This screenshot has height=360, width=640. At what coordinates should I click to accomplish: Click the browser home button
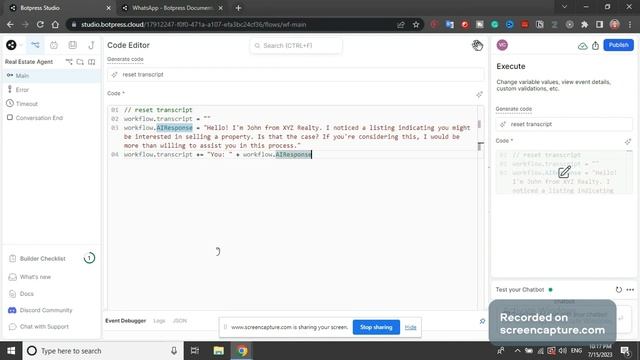[x=55, y=24]
